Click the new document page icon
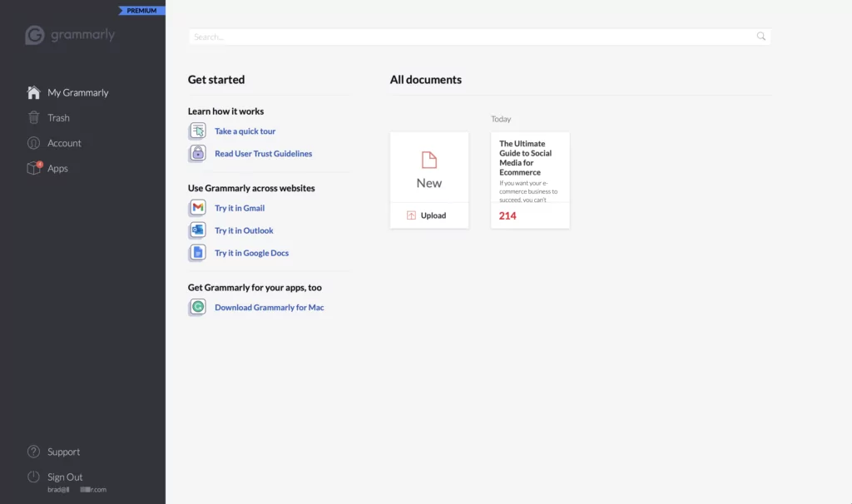The image size is (852, 504). 428,161
